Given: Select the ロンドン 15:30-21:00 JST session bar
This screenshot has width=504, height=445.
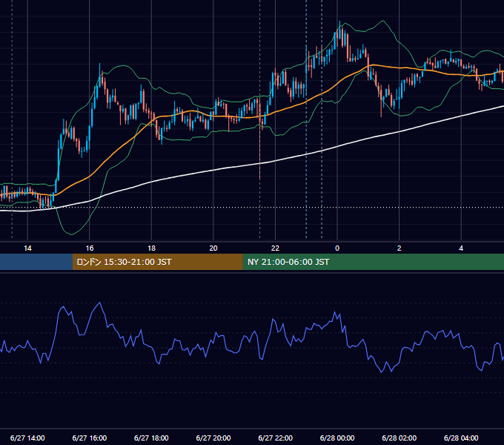Looking at the screenshot, I should pos(157,262).
